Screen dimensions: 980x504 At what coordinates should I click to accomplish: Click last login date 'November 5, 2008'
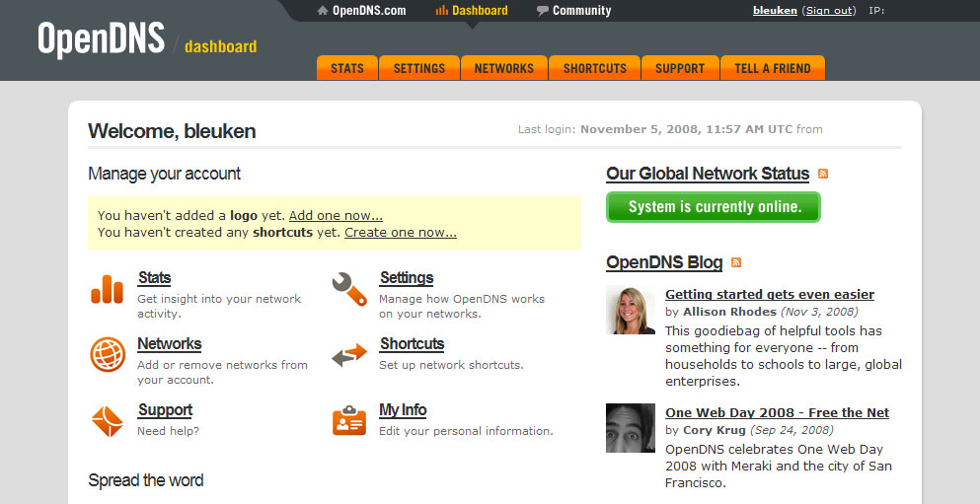point(639,129)
